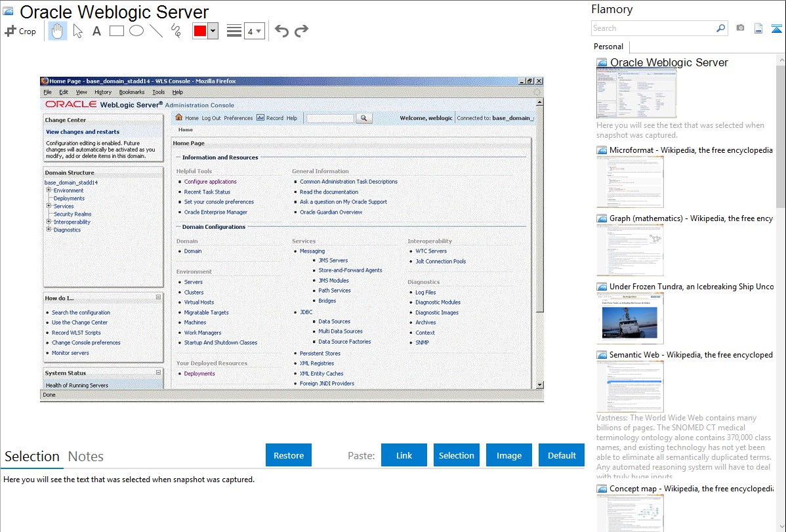Open the icebreaking ship snapshot thumbnail

click(x=630, y=318)
